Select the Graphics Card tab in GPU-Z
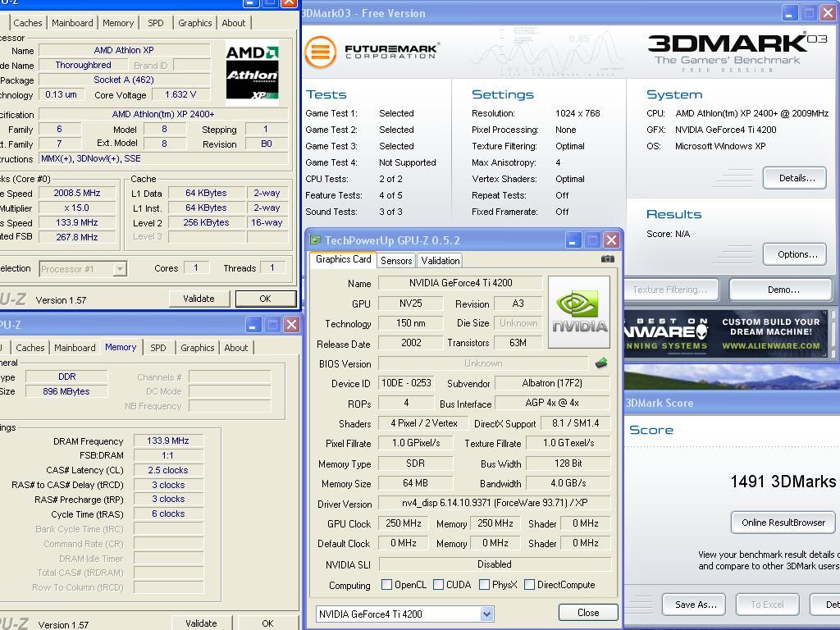840x630 pixels. click(344, 259)
